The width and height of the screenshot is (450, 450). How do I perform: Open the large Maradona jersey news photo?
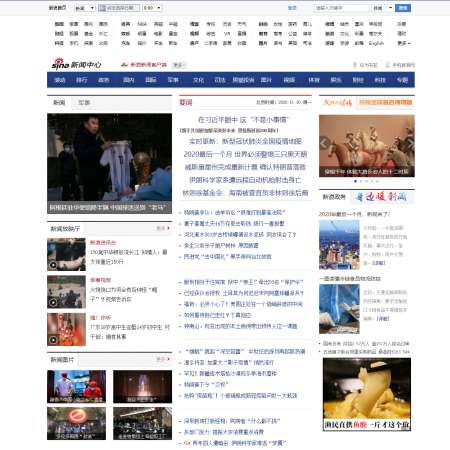click(x=109, y=163)
